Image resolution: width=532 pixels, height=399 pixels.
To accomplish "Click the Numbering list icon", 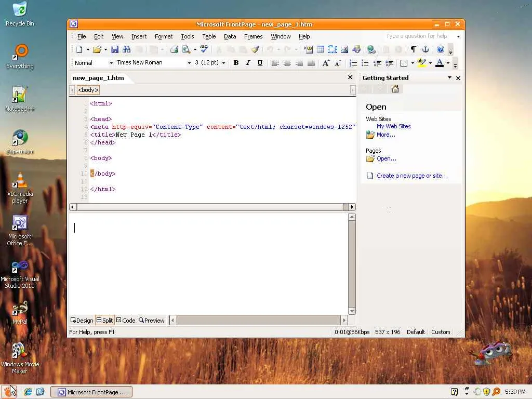I will (x=353, y=63).
